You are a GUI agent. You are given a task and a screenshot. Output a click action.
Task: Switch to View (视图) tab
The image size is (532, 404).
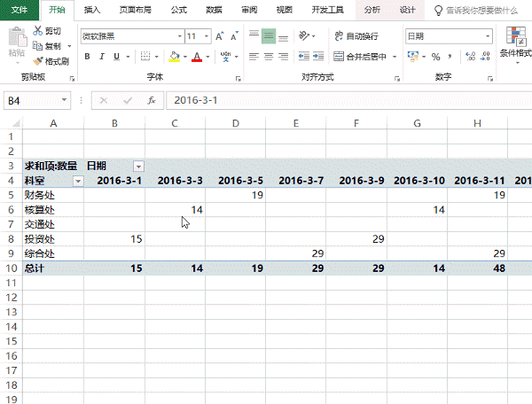285,10
